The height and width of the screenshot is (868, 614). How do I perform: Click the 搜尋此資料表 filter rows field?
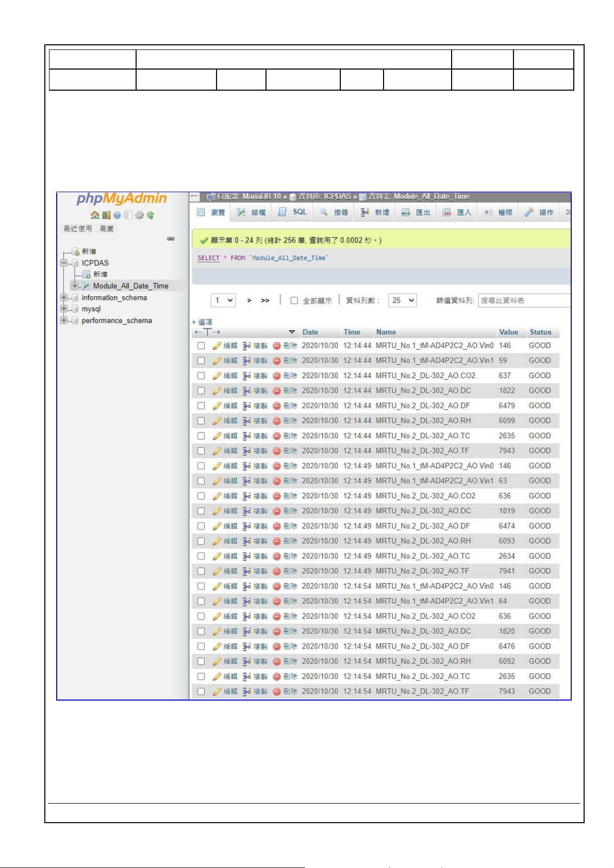(524, 300)
